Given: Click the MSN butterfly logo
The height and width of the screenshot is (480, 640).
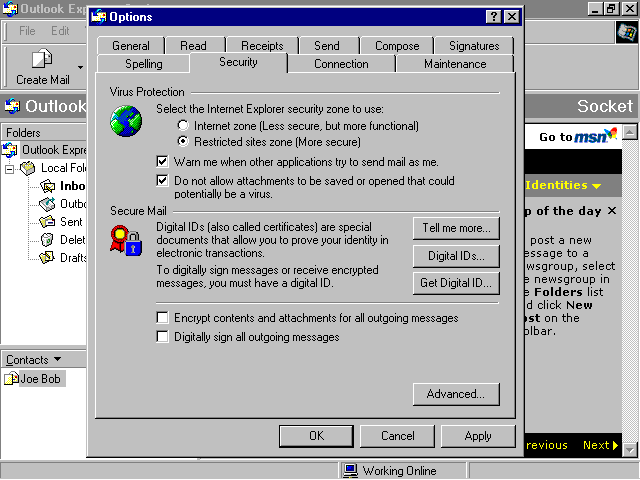Looking at the screenshot, I should 611,133.
